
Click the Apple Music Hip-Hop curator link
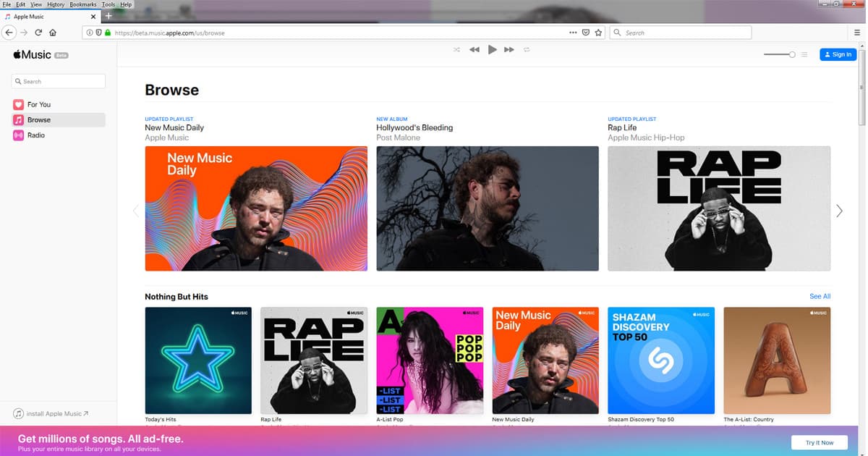(646, 138)
